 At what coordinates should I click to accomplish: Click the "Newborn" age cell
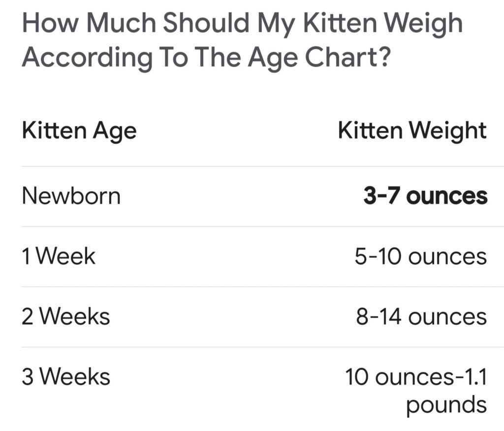click(71, 196)
